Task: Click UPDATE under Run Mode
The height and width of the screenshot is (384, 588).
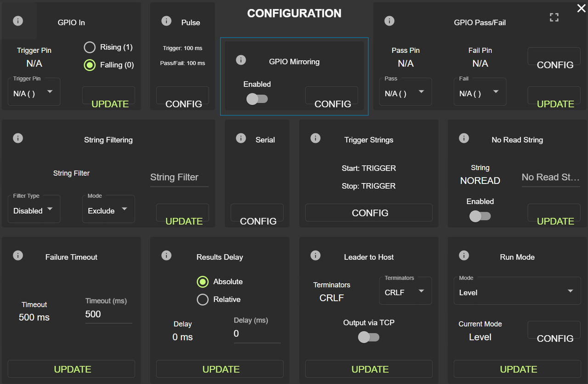Action: pos(517,369)
